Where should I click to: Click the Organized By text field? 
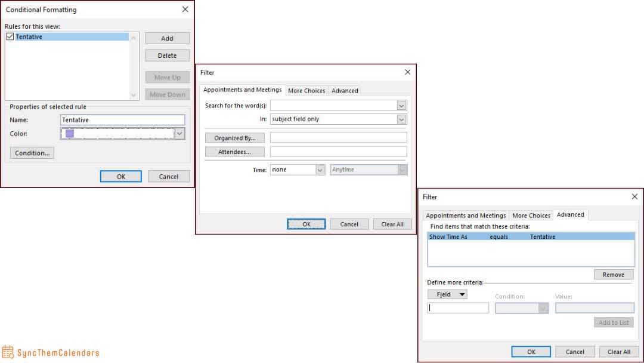click(339, 138)
